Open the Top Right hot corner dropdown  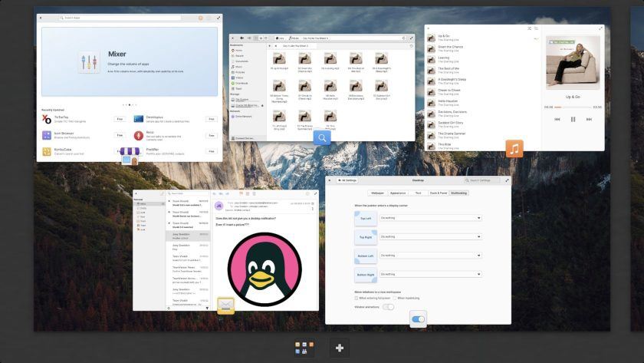click(430, 237)
